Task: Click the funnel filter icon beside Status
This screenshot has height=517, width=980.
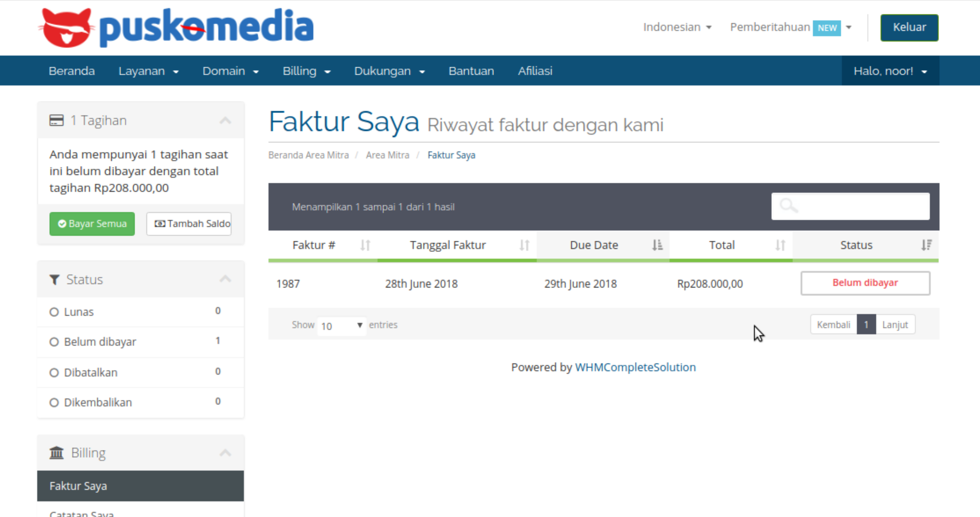Action: tap(54, 280)
